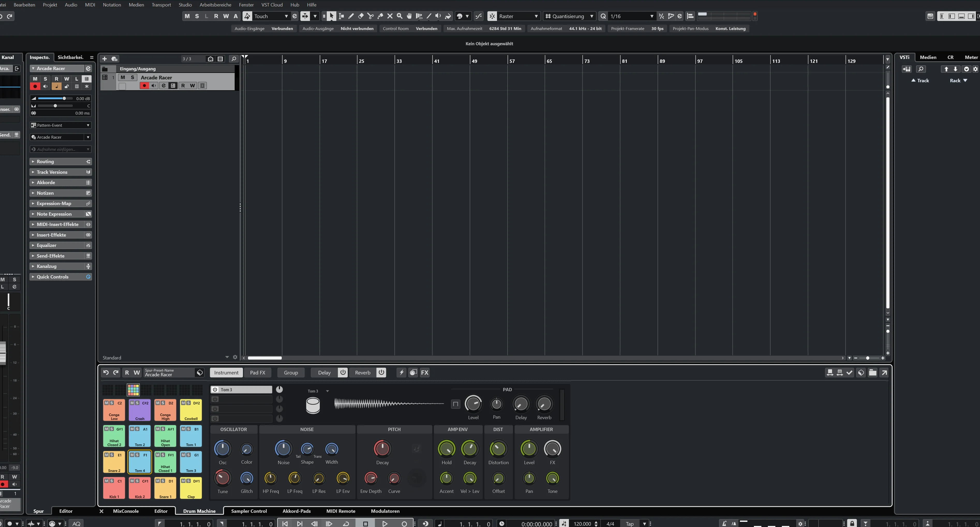This screenshot has height=527, width=980.
Task: Select the Mute X tool
Action: [x=390, y=16]
